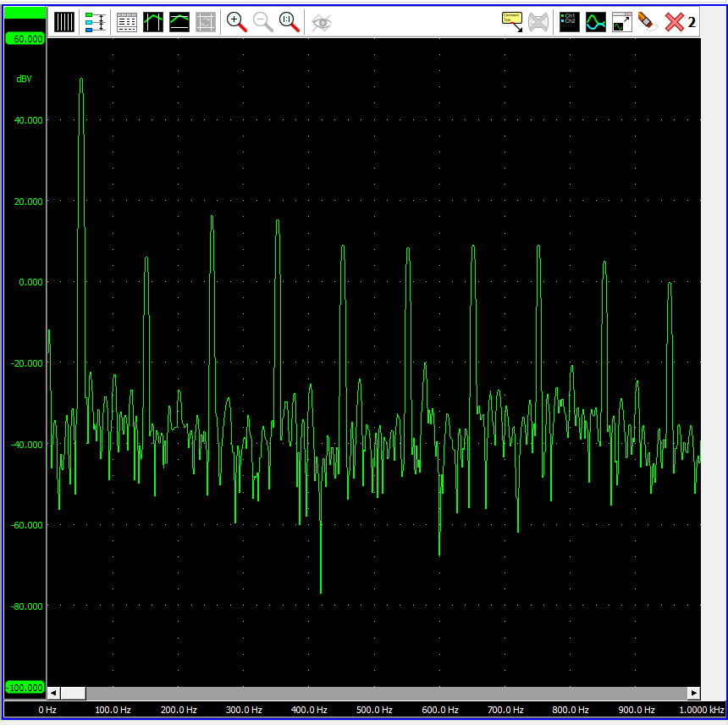The width and height of the screenshot is (728, 725).
Task: Click the 40.000 y-axis label
Action: point(28,120)
